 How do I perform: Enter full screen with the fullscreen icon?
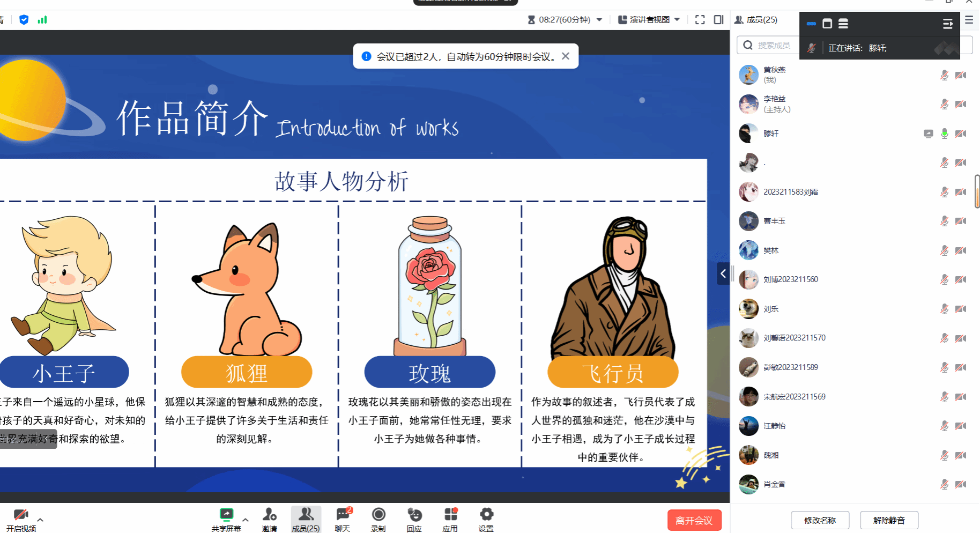point(700,20)
